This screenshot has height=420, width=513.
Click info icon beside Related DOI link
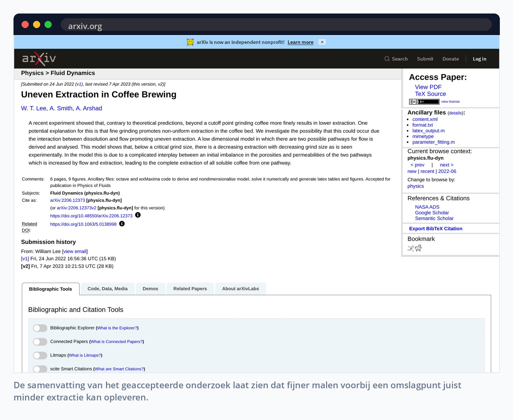click(122, 224)
